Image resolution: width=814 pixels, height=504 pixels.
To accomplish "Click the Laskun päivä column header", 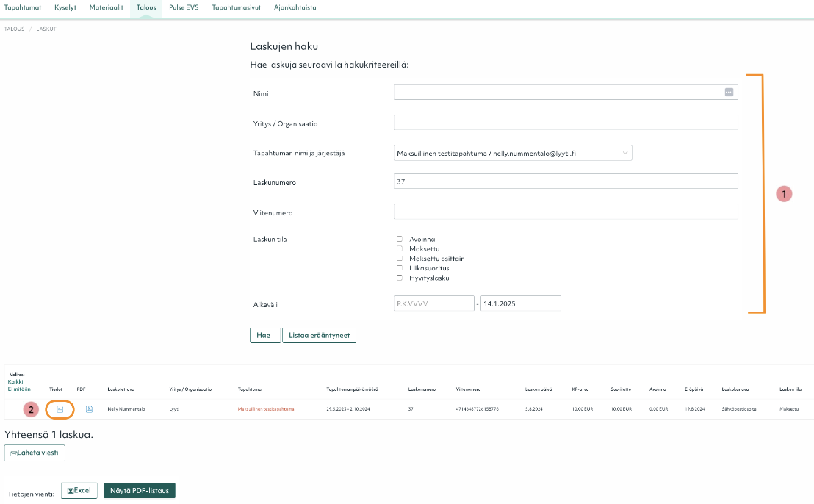I will pyautogui.click(x=539, y=389).
